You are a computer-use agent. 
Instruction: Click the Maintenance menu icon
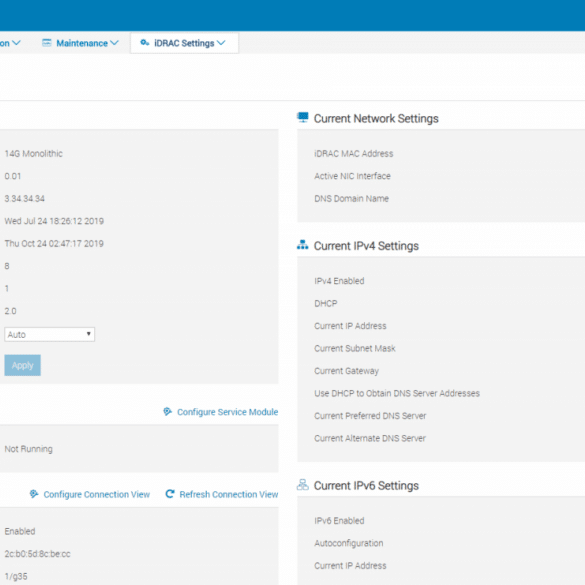click(47, 43)
